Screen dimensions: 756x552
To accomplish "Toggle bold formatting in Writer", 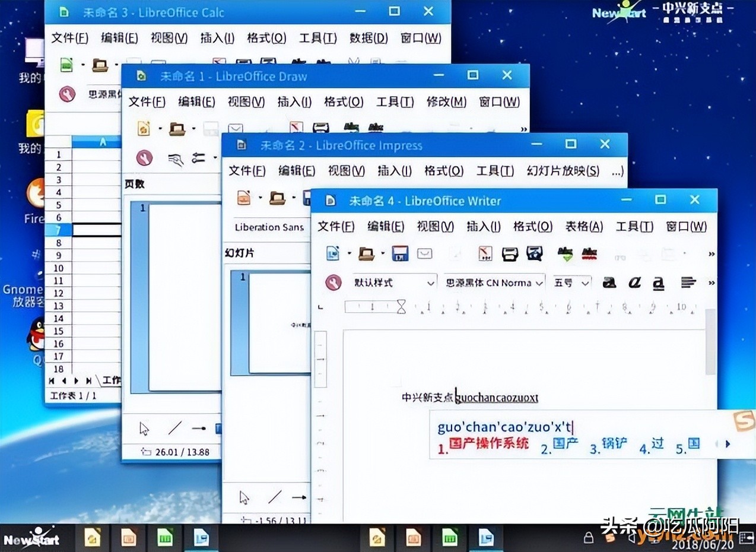I will tap(609, 283).
